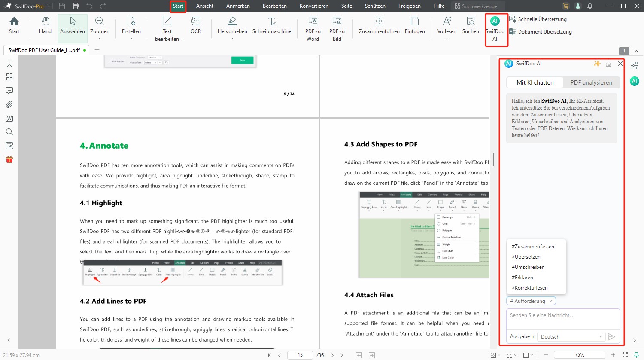The image size is (644, 360).
Task: Open the page thumbnails panel icon
Action: [x=9, y=77]
